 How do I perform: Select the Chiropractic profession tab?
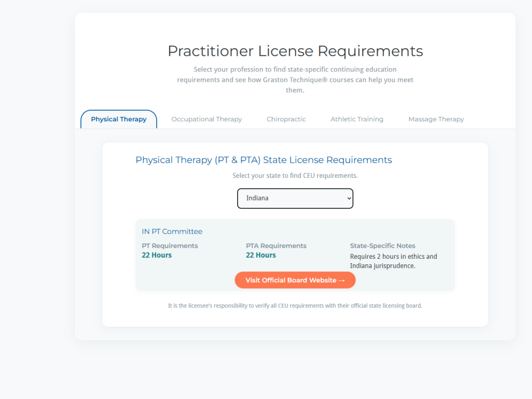click(x=286, y=119)
